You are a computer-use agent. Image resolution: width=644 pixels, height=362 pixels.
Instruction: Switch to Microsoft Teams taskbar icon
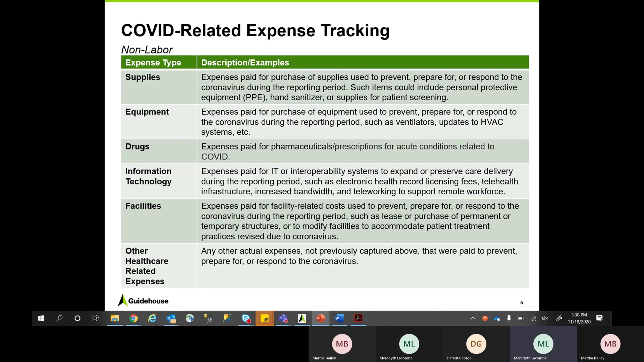(x=283, y=318)
